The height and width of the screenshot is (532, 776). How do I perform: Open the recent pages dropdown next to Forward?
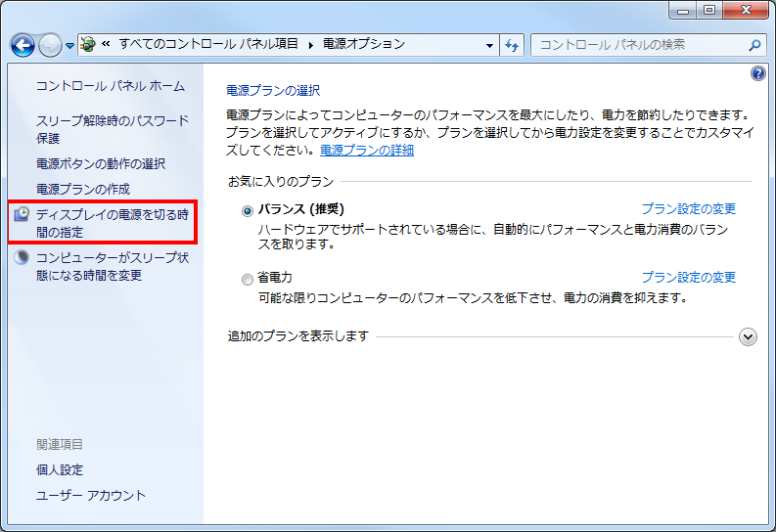tap(69, 46)
